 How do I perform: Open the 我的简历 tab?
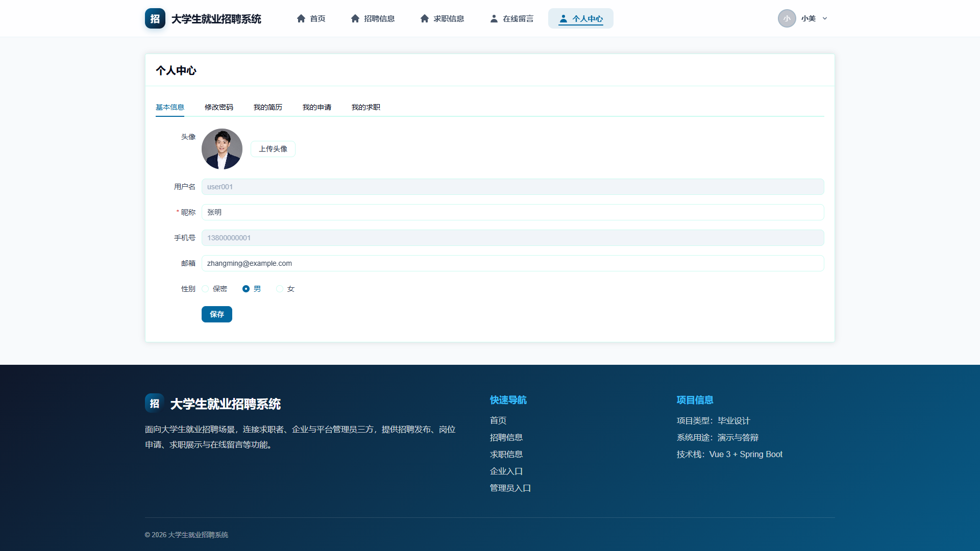pyautogui.click(x=268, y=107)
